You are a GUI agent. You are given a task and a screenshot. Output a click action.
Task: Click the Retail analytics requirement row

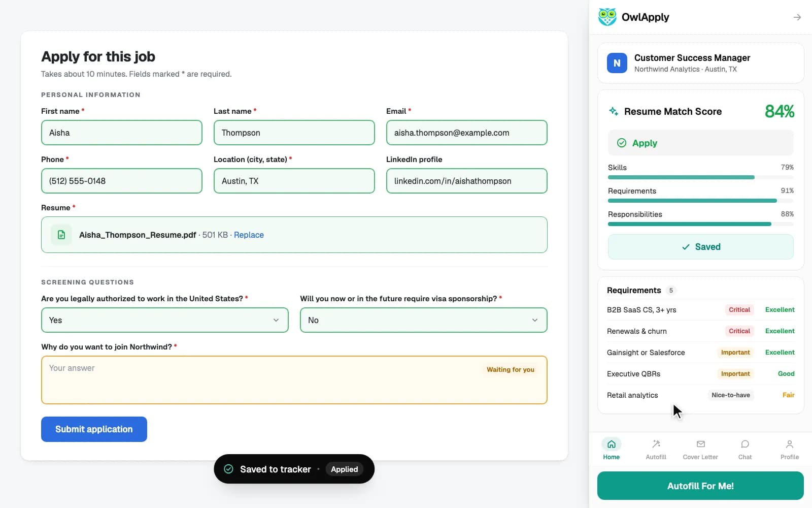[x=701, y=395]
